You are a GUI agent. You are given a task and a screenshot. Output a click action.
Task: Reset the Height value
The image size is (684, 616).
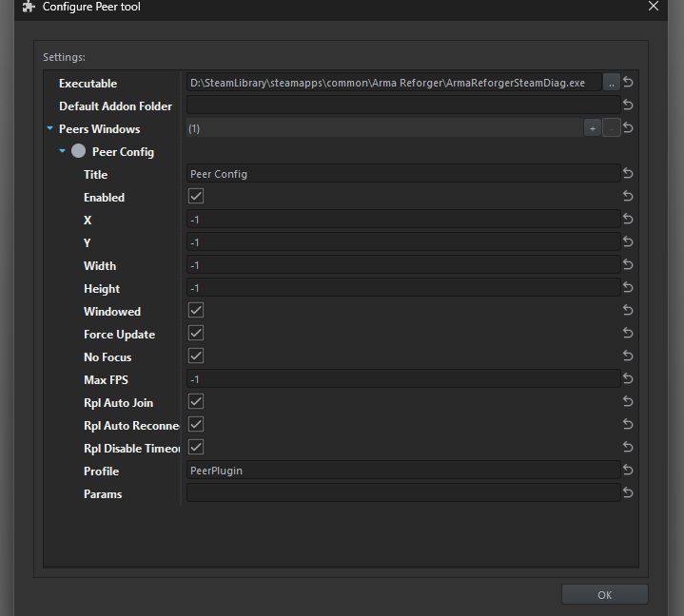tap(628, 287)
